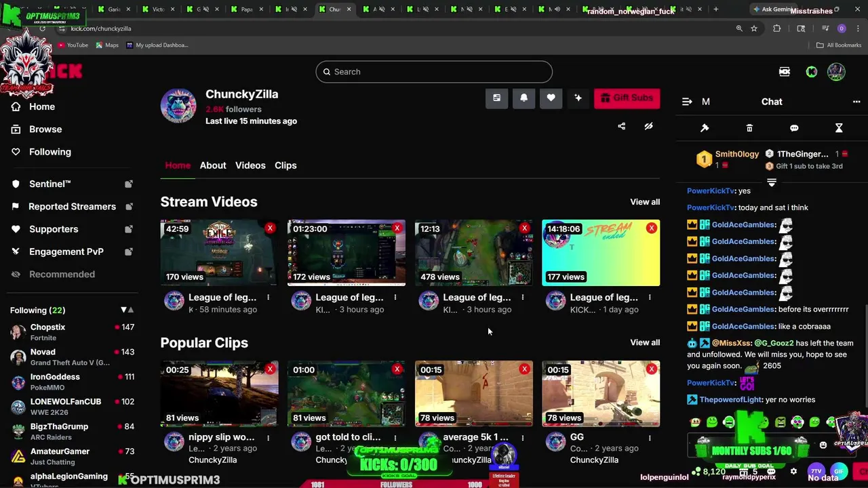Collapse the chat panel with the arrow icon
This screenshot has height=488, width=868.
pyautogui.click(x=687, y=102)
